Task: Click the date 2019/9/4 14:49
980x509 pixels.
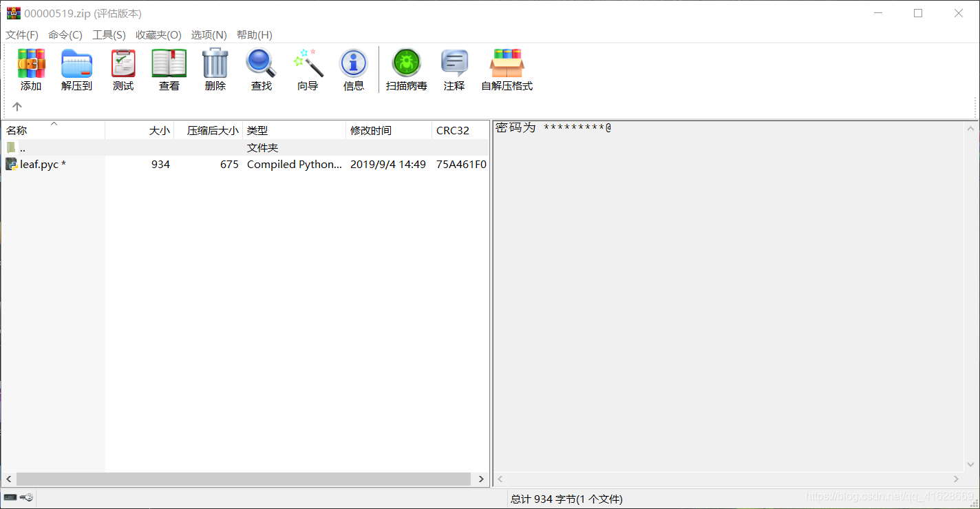Action: (x=388, y=164)
